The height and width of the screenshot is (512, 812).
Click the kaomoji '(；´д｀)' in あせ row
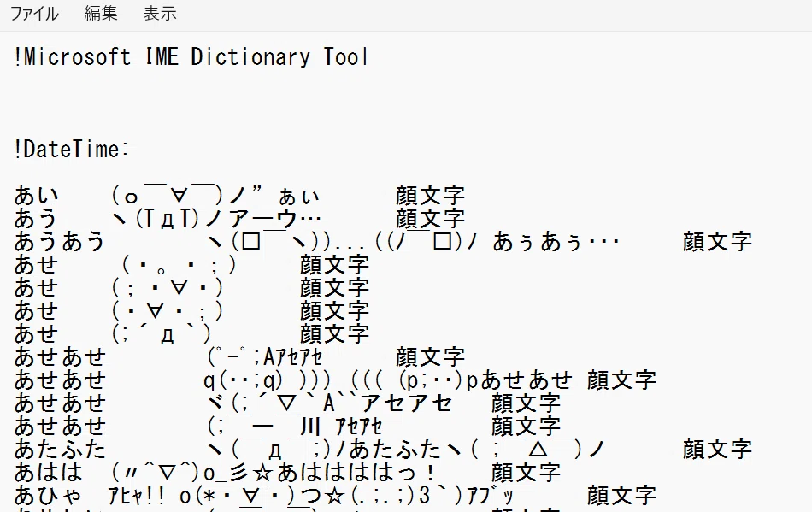click(161, 334)
